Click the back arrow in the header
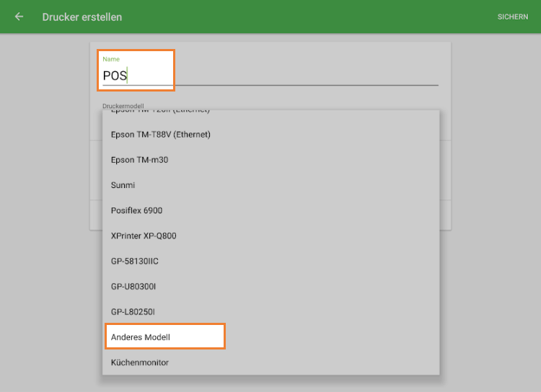Screen dimensions: 541x392 19,17
